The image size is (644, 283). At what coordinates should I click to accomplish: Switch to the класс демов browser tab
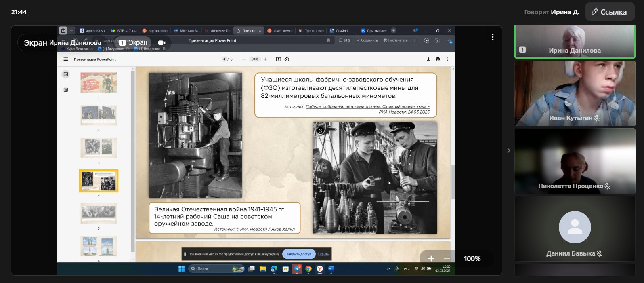(280, 30)
